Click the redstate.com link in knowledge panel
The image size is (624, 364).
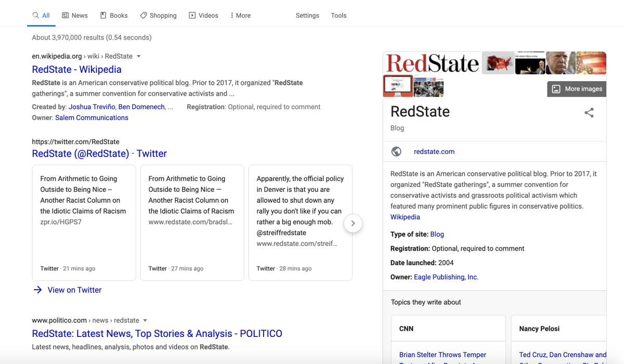pyautogui.click(x=434, y=151)
